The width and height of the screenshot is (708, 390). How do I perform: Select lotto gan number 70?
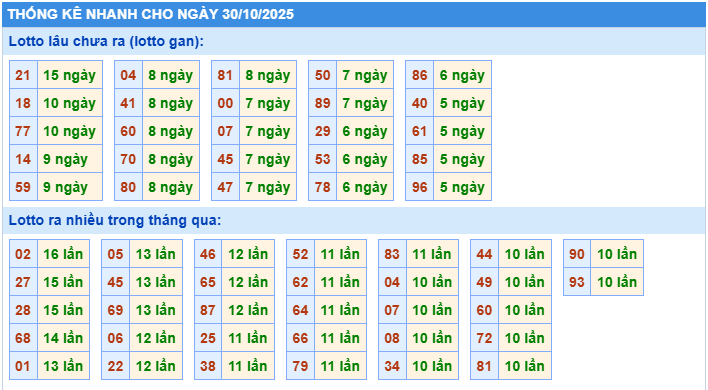(x=128, y=159)
